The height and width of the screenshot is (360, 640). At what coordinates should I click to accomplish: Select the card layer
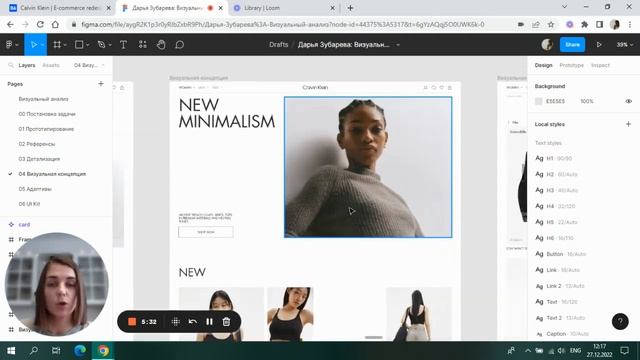24,224
